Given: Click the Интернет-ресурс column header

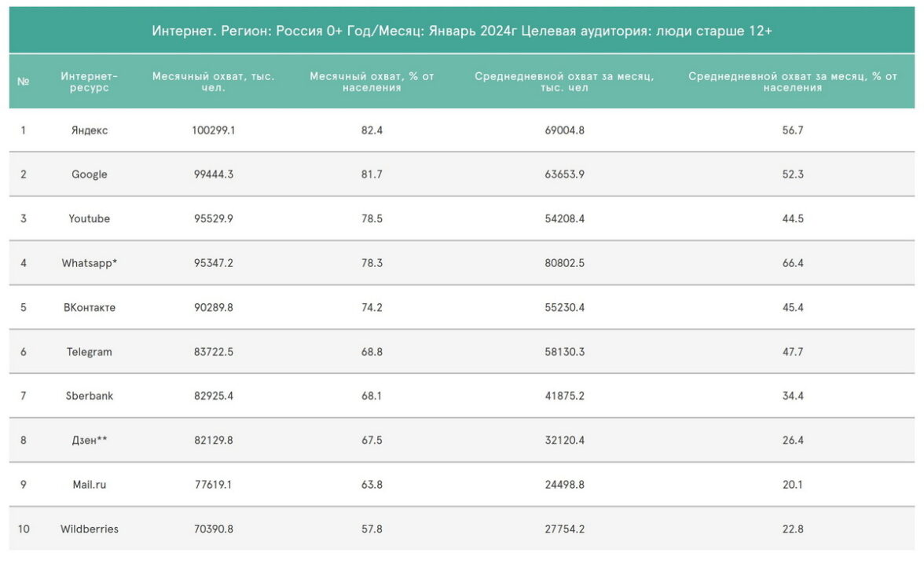Looking at the screenshot, I should point(90,82).
